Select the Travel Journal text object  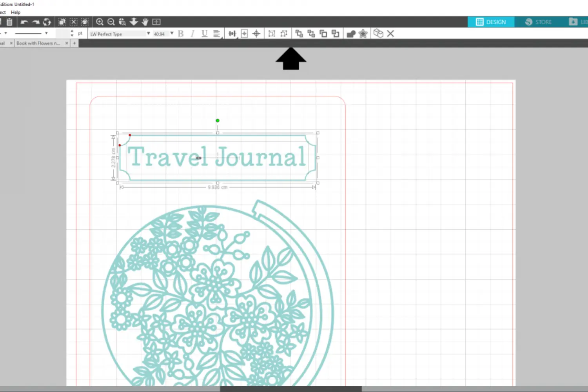[217, 157]
